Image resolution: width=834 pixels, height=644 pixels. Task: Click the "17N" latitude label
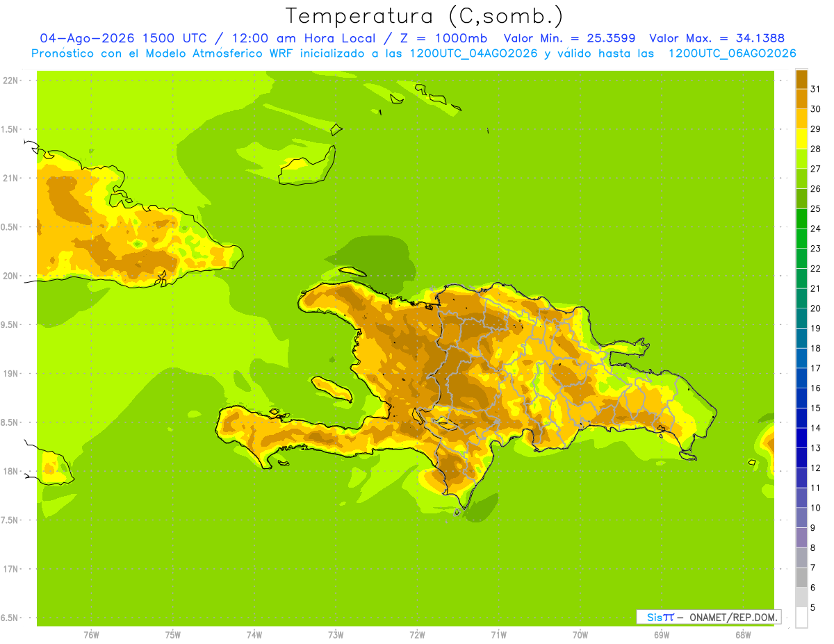(10, 569)
